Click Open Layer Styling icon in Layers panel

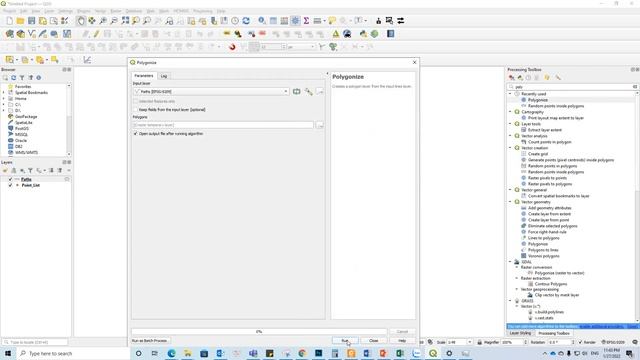pyautogui.click(x=5, y=171)
